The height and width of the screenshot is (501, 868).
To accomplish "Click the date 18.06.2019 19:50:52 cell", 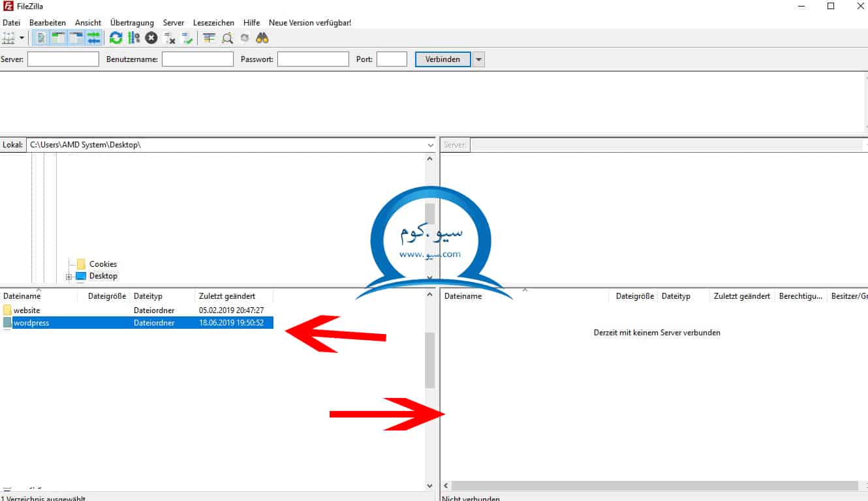I will click(231, 322).
